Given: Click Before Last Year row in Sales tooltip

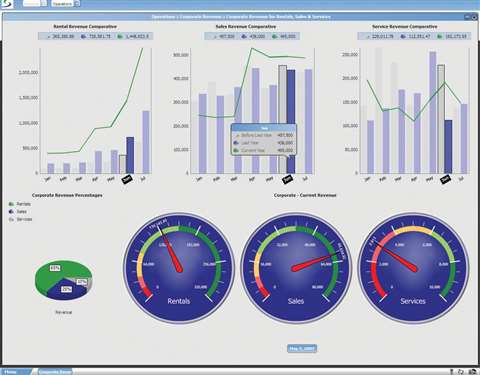Looking at the screenshot, I should coord(264,135).
